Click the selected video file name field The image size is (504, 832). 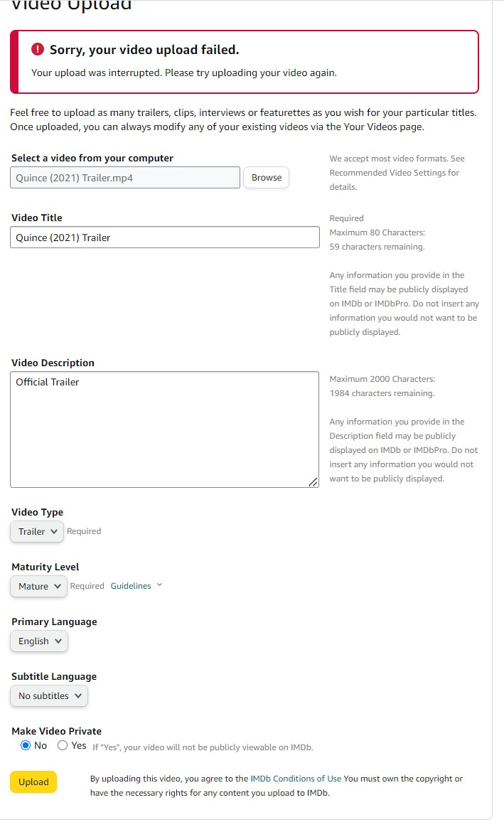pyautogui.click(x=125, y=178)
